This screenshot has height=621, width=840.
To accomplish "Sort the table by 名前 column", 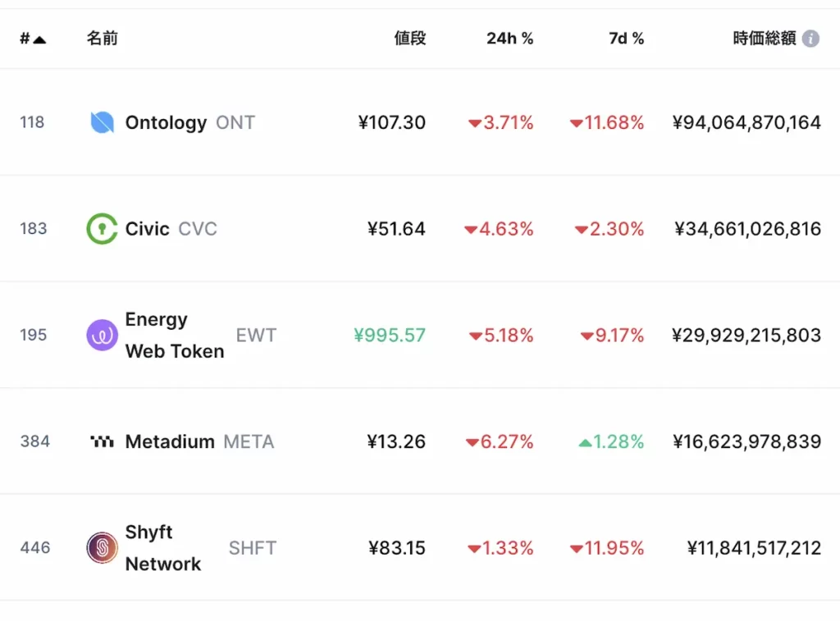I will (x=102, y=39).
